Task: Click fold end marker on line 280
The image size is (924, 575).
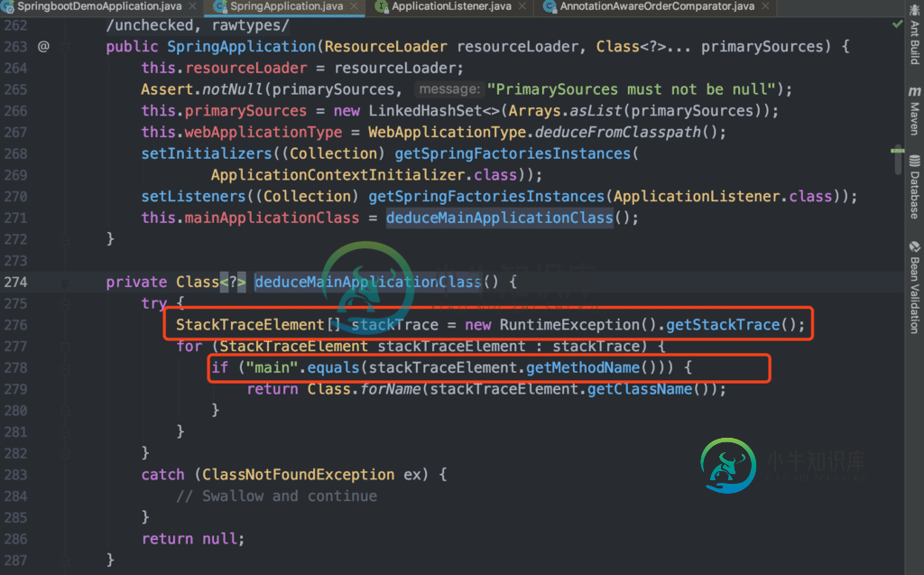Action: coord(65,411)
